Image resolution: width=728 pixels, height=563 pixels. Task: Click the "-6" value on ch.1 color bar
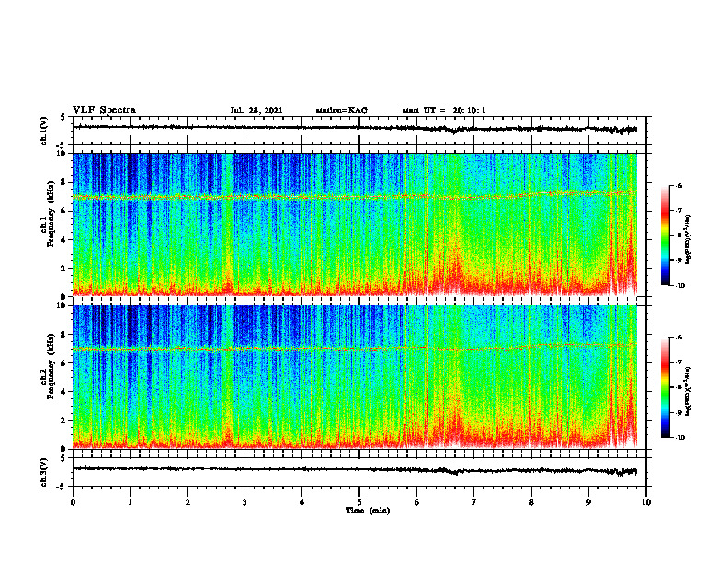tap(678, 185)
